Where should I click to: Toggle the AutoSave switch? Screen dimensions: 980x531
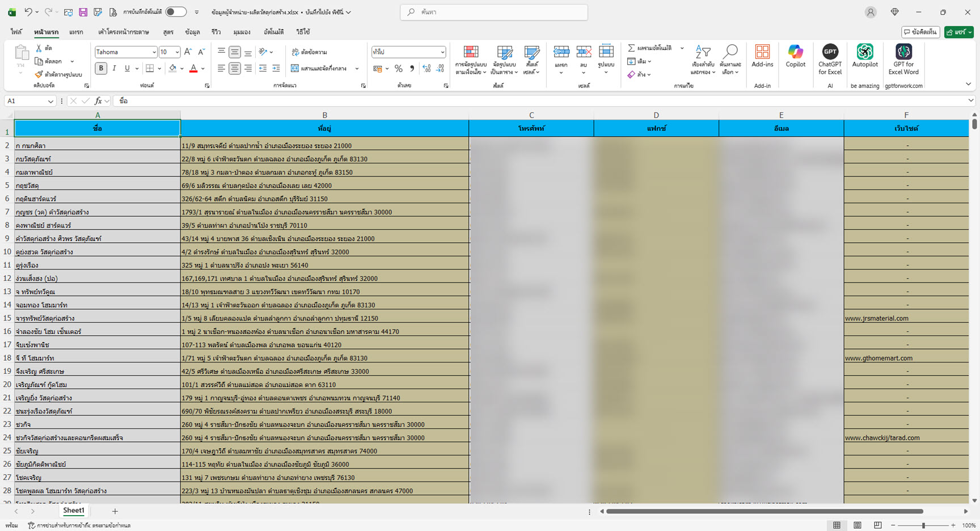point(176,12)
